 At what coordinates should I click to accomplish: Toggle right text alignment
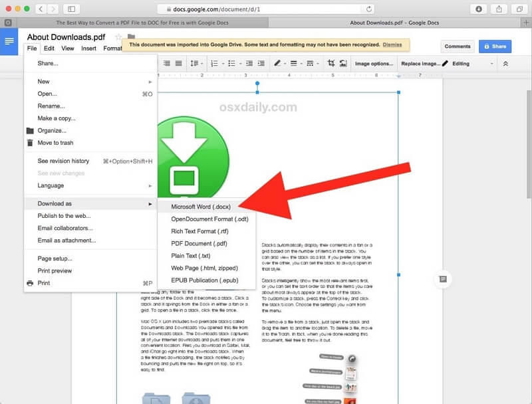pyautogui.click(x=165, y=64)
